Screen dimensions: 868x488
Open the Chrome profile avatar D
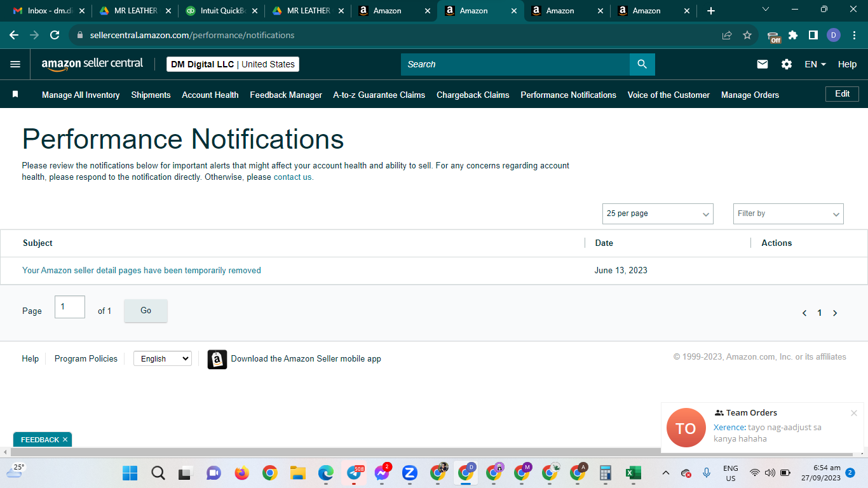[x=834, y=35]
